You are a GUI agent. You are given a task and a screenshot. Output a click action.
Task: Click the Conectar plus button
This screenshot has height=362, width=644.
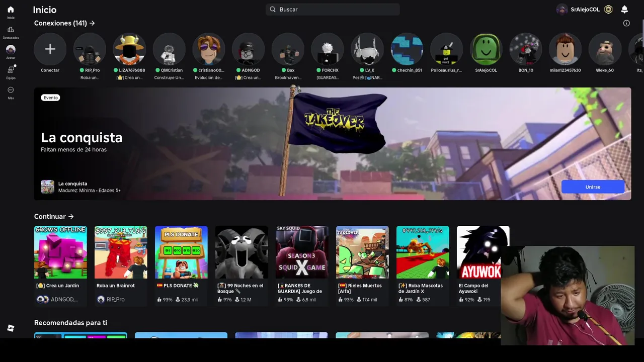click(x=50, y=49)
